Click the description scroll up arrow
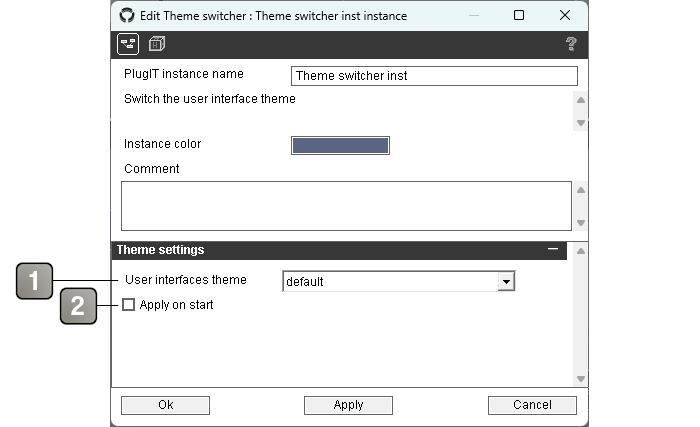This screenshot has height=427, width=700. pos(581,100)
